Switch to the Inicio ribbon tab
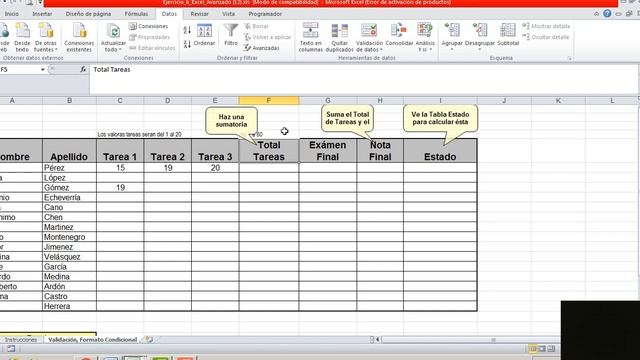This screenshot has height=360, width=640. [x=11, y=14]
